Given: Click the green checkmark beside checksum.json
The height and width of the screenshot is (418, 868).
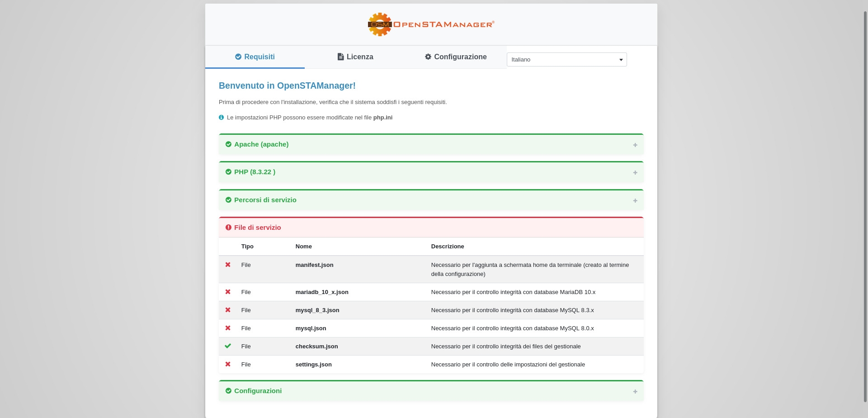Looking at the screenshot, I should [x=228, y=346].
